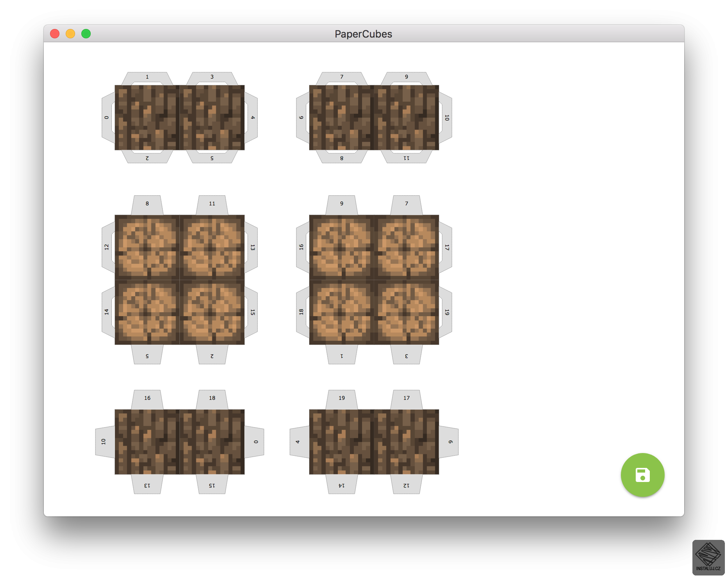Select bark net with upside-down bottom tabs 8 and 11
Screen dimensions: 728x579
(x=374, y=117)
